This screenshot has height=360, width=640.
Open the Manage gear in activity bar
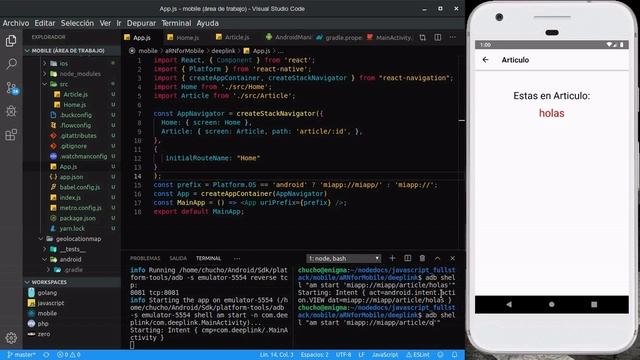coord(11,338)
